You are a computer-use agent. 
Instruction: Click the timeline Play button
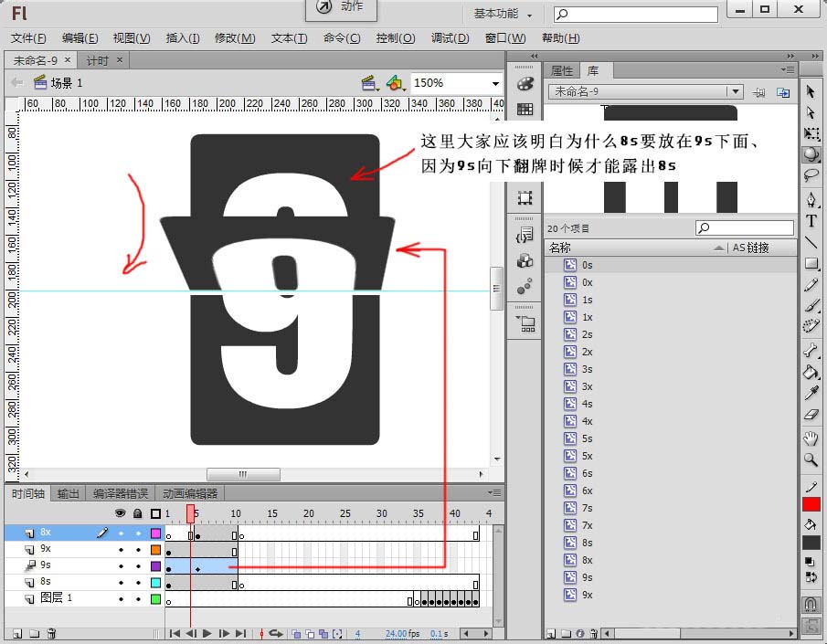pyautogui.click(x=207, y=633)
